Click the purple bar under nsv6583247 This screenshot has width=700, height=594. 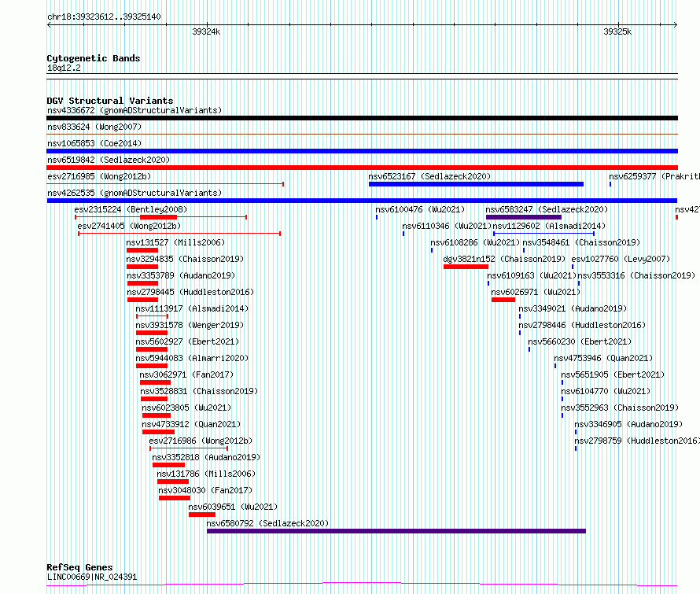[524, 217]
